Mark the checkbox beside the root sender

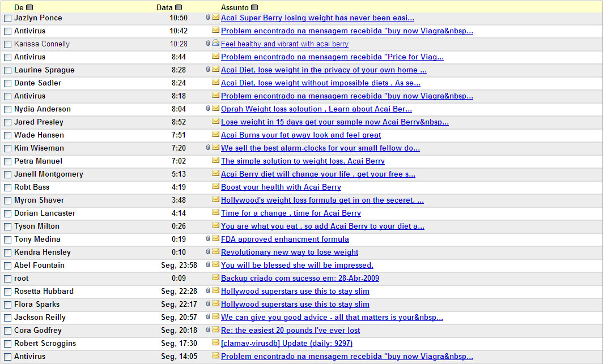7,279
